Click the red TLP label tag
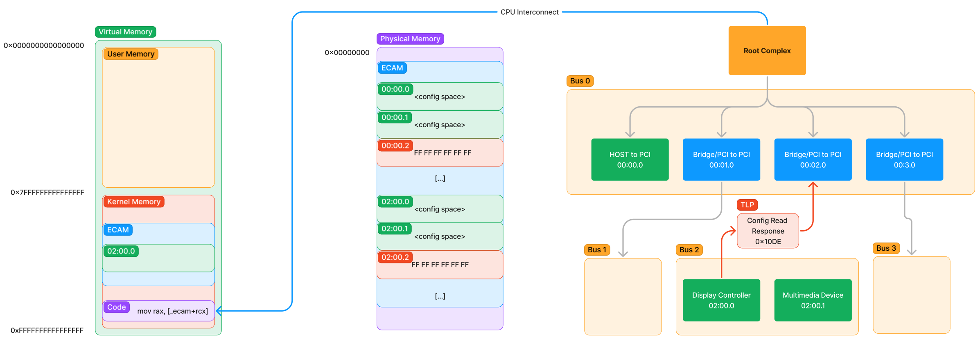 click(x=747, y=205)
